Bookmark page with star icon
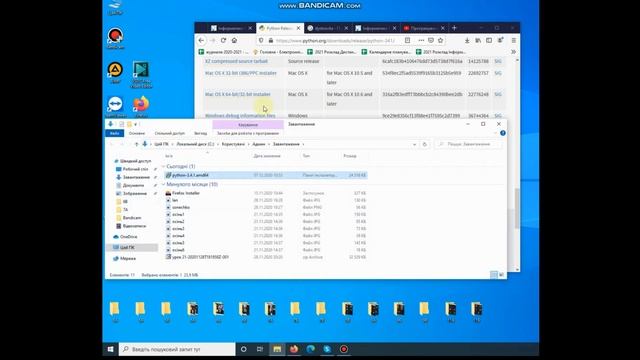The height and width of the screenshot is (360, 640). coord(440,40)
